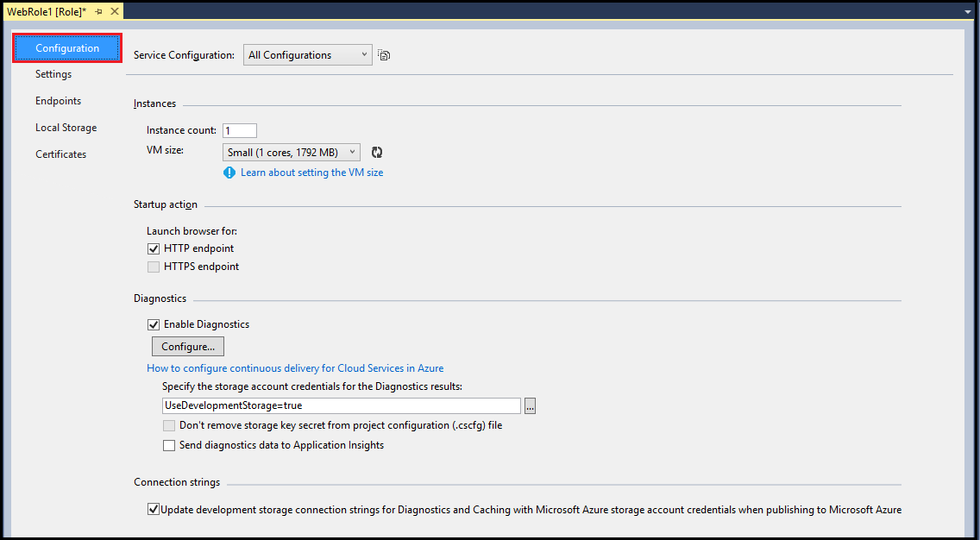
Task: Disable the Enable Diagnostics checkbox
Action: 153,324
